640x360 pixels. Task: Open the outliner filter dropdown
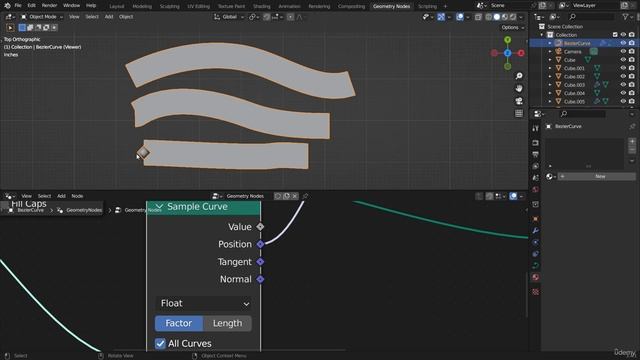(627, 17)
